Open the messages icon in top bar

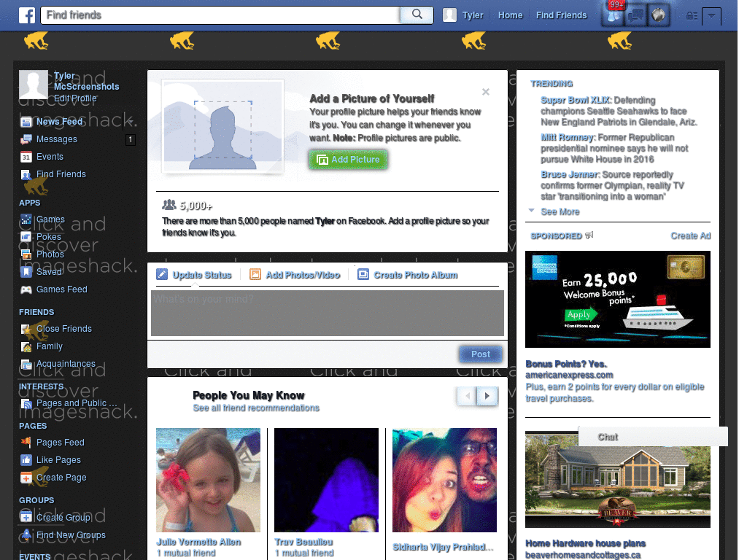(635, 15)
